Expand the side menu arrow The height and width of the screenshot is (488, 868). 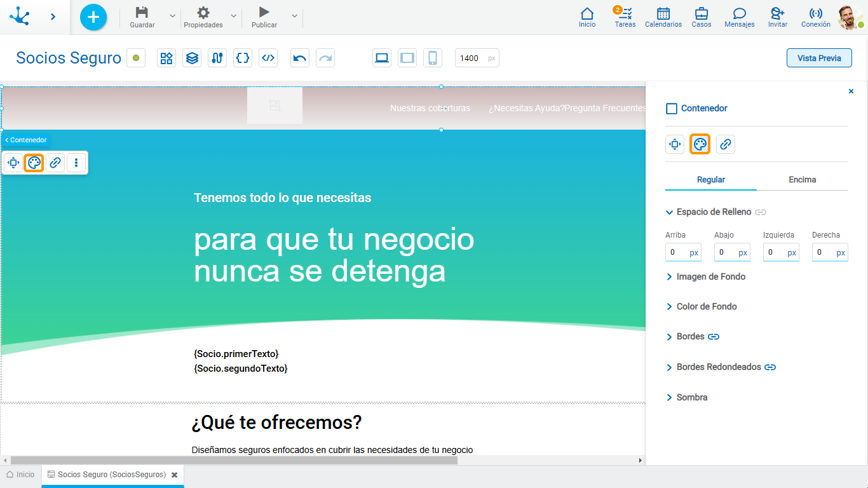pyautogui.click(x=53, y=17)
